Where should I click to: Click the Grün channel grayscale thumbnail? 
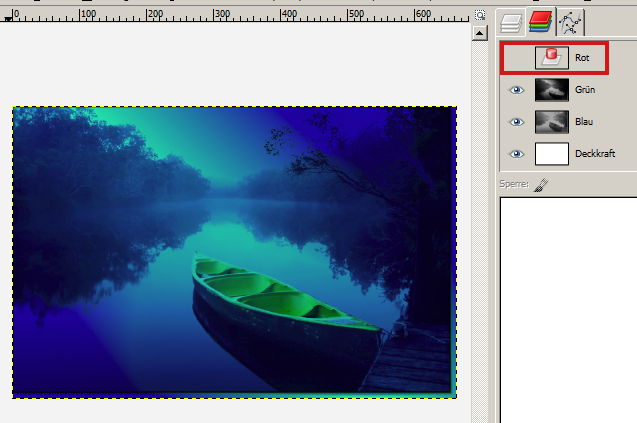552,90
